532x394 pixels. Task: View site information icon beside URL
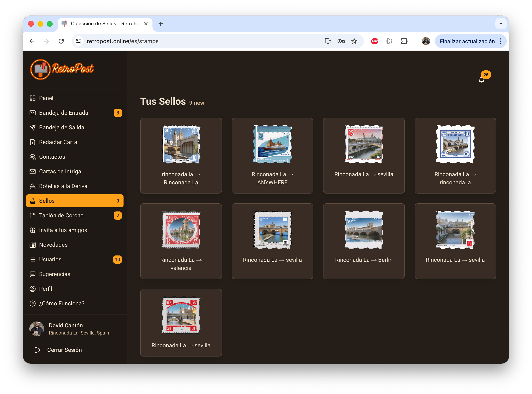pyautogui.click(x=79, y=41)
